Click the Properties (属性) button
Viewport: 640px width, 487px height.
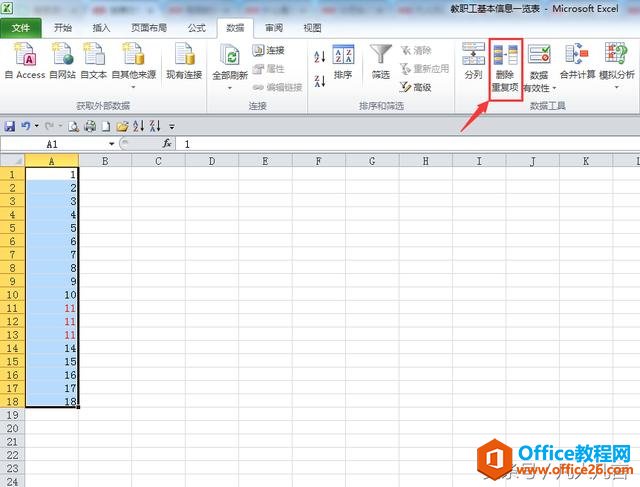click(268, 69)
